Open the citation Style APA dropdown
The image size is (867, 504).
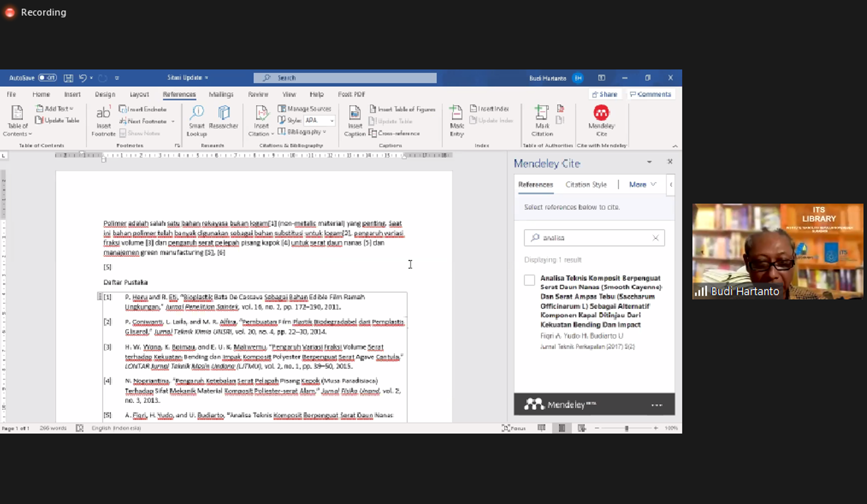click(x=331, y=120)
